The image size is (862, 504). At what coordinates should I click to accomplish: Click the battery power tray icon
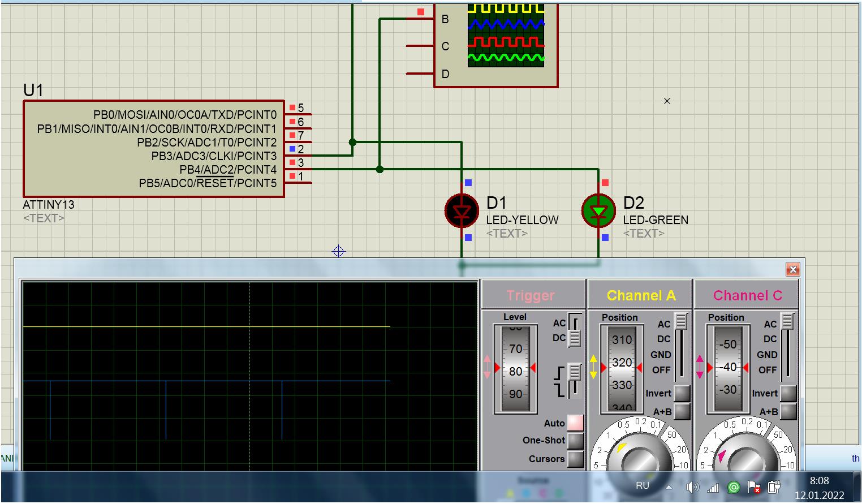pos(773,487)
